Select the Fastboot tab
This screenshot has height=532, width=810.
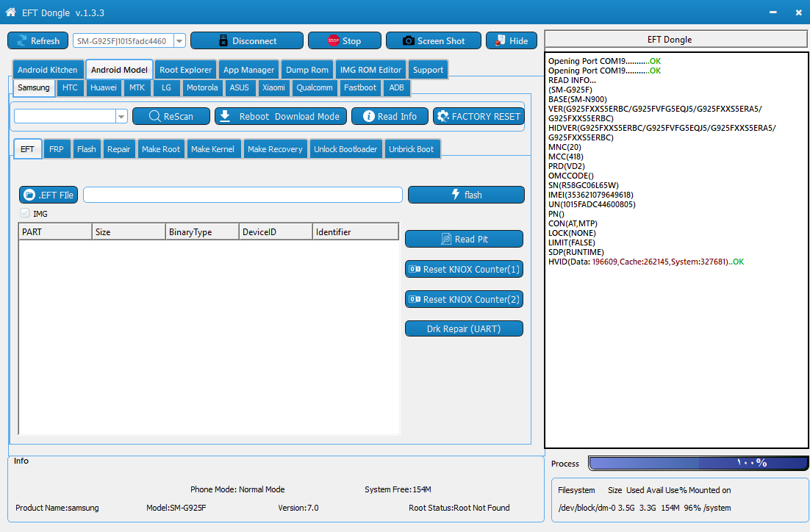(x=360, y=87)
